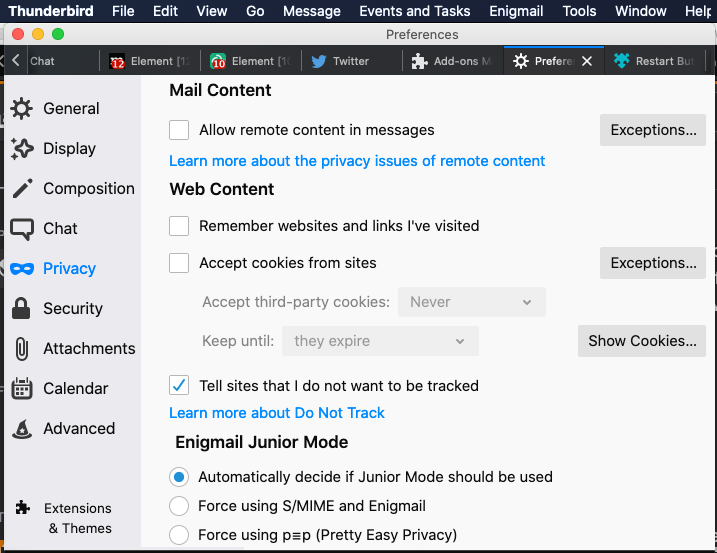Open the Enigmail menu

pos(518,11)
